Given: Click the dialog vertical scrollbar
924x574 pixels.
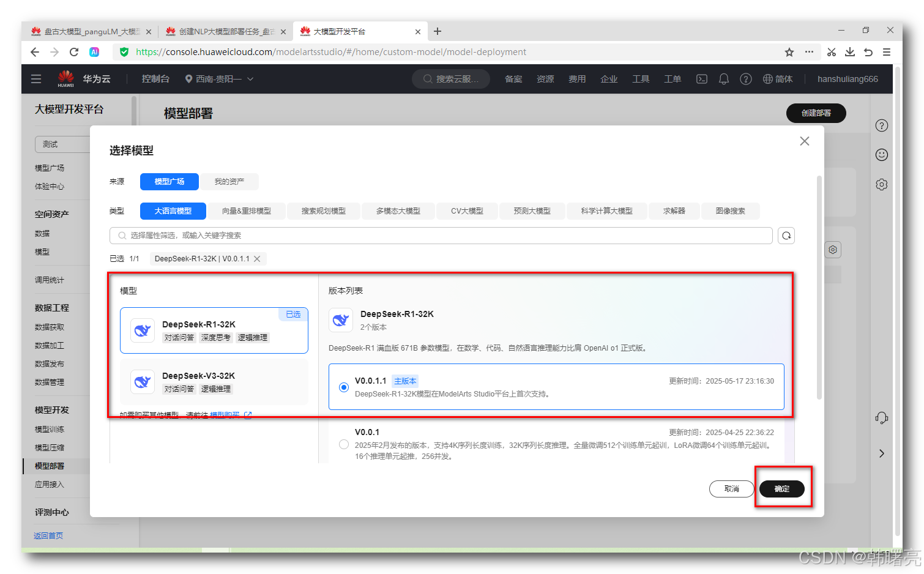Looking at the screenshot, I should tap(819, 288).
